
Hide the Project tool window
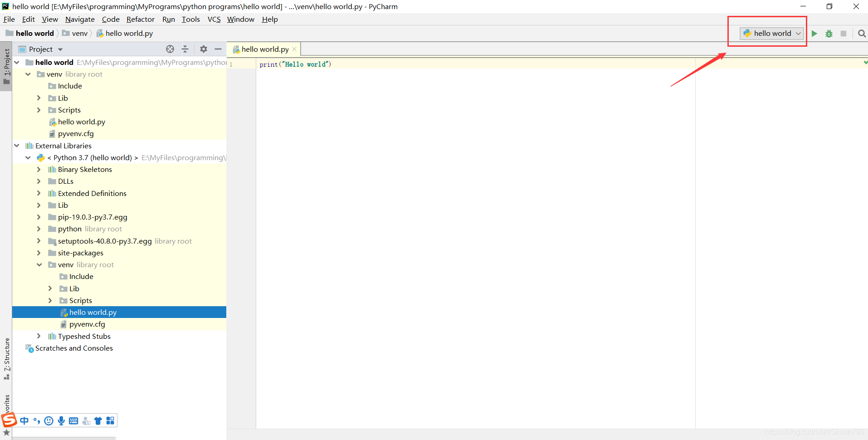click(218, 49)
